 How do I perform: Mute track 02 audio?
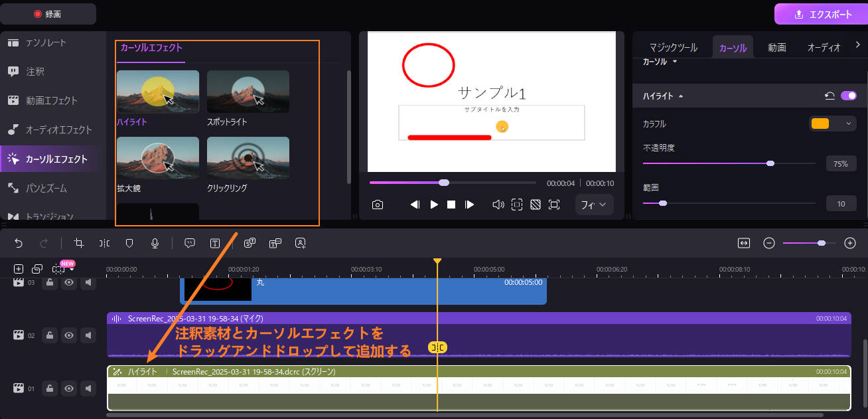coord(88,335)
